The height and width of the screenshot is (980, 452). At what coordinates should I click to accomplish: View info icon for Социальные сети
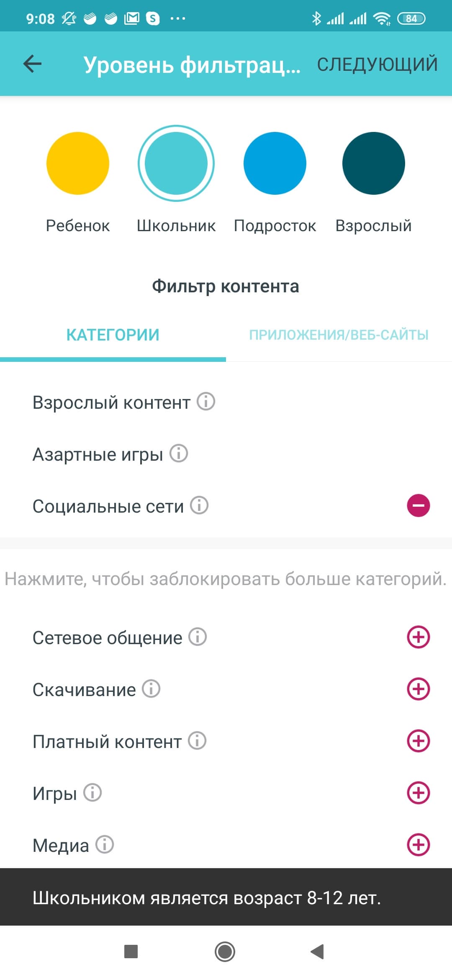[199, 505]
